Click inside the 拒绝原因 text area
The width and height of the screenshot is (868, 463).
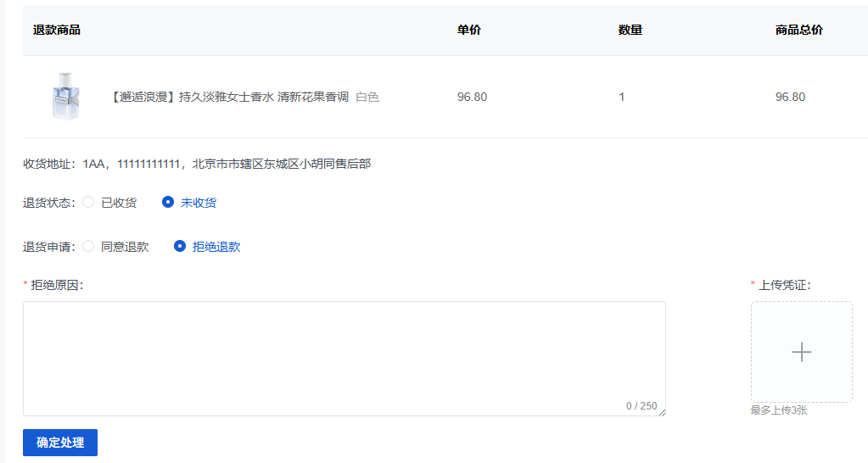pos(344,359)
